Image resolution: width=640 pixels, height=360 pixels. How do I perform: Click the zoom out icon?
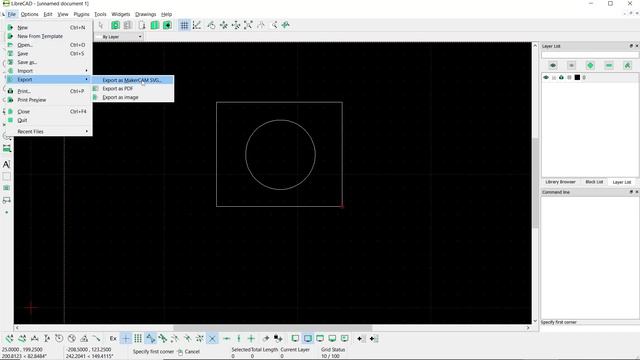click(x=236, y=25)
